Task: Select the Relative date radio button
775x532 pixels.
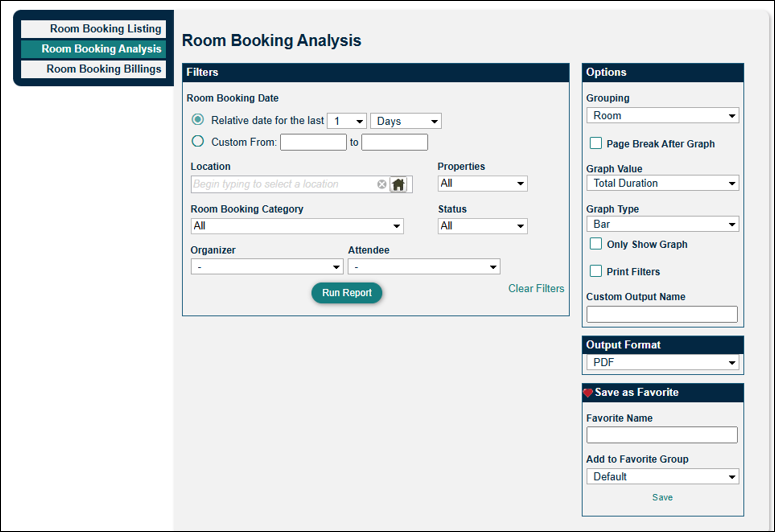Action: (x=198, y=120)
